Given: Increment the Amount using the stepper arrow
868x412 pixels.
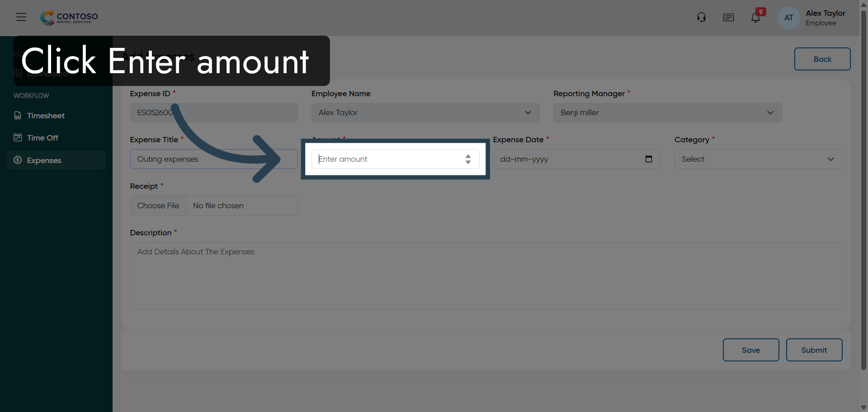Looking at the screenshot, I should pyautogui.click(x=468, y=156).
